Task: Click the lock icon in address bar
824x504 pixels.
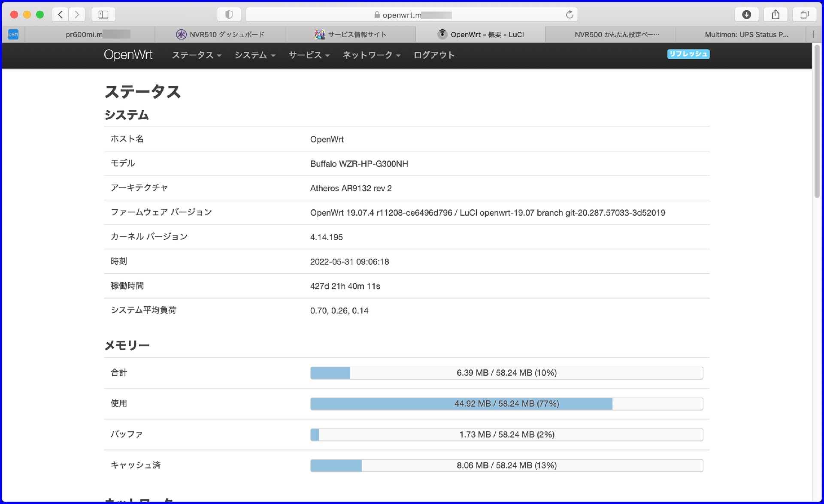Action: click(x=377, y=15)
